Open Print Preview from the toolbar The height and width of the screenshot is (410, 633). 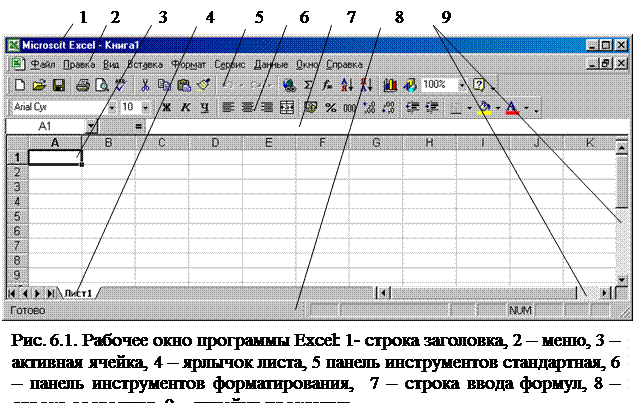102,85
